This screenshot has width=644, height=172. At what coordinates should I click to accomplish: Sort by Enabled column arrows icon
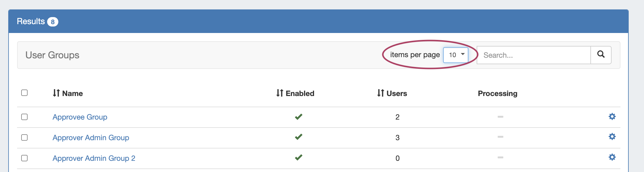pos(280,93)
